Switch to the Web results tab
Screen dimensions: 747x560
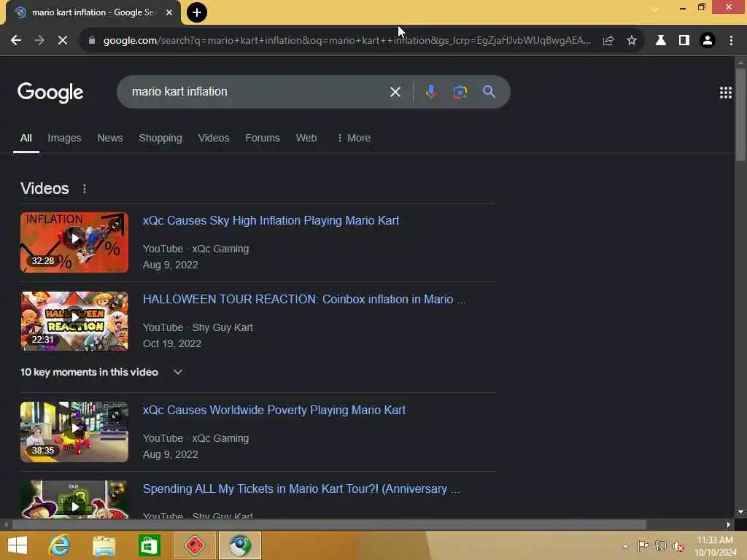[306, 138]
